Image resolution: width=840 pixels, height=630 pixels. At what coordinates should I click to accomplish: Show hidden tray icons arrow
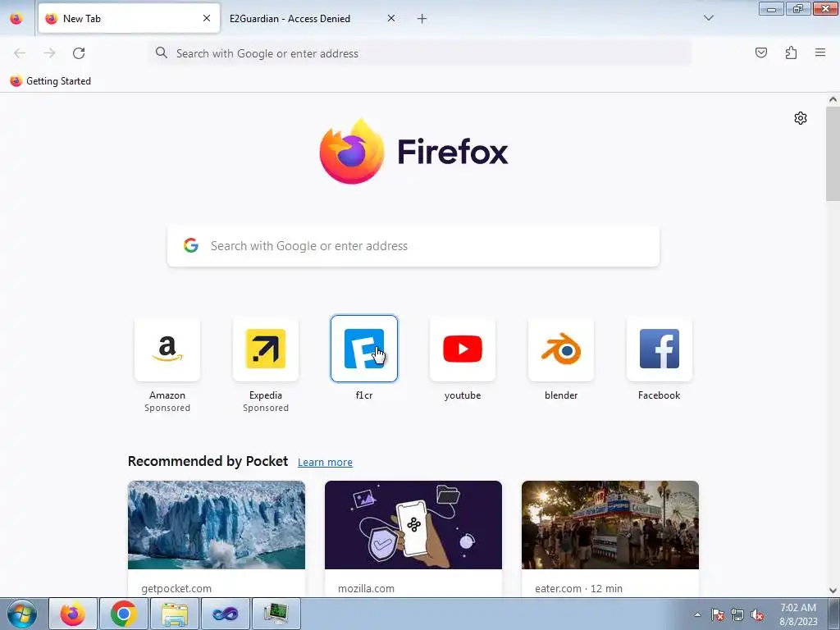[697, 614]
